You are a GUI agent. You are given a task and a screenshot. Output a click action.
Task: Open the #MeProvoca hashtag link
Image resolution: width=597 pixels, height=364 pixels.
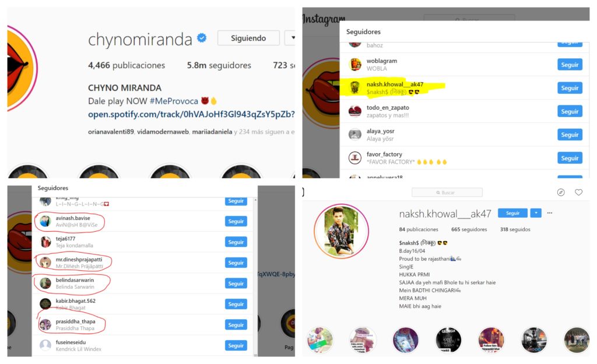[174, 101]
